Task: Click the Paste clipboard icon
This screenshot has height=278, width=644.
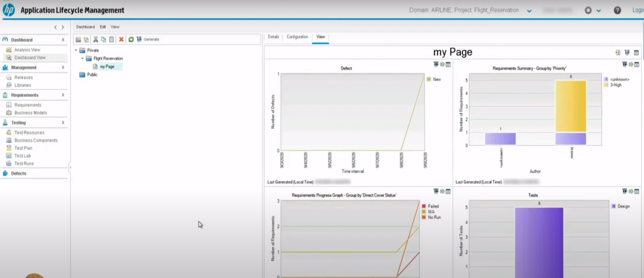Action: click(111, 39)
